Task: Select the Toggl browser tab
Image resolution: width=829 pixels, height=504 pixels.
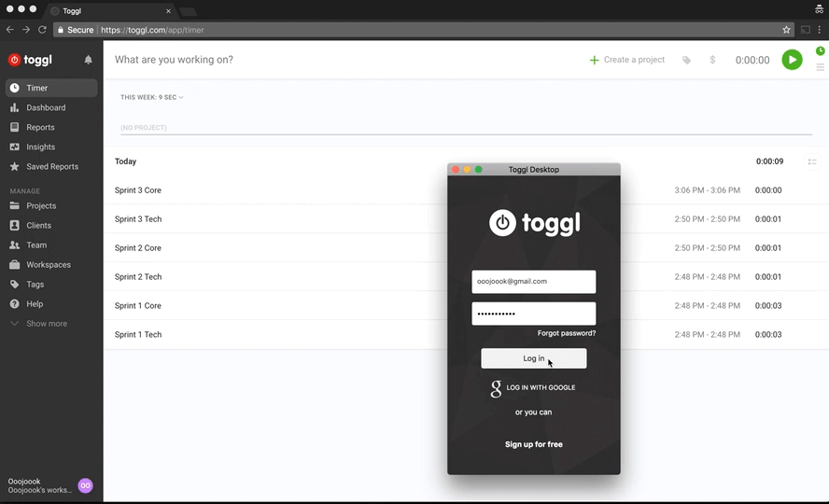Action: click(x=110, y=10)
